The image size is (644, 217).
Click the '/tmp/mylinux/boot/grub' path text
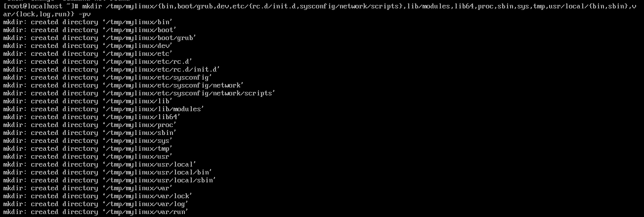(x=150, y=38)
